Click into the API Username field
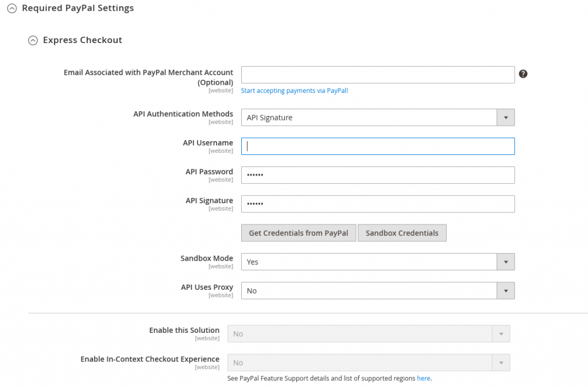Viewport: 588px width, 388px height. pyautogui.click(x=378, y=146)
